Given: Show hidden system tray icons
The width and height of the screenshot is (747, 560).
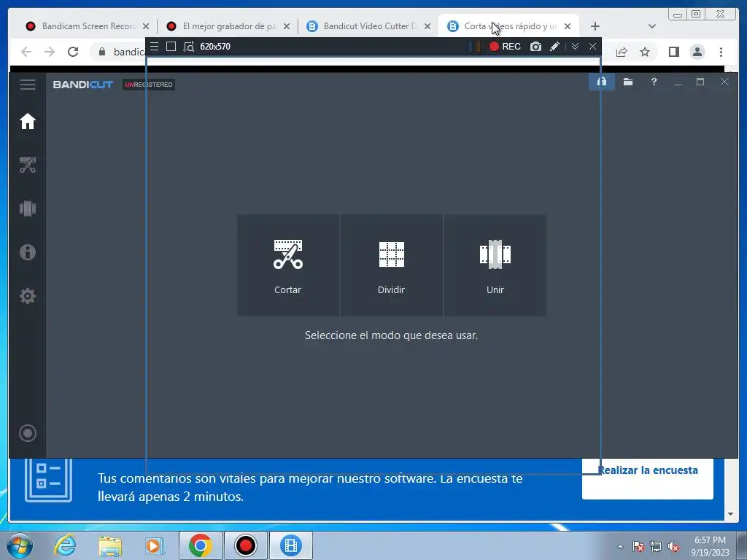Looking at the screenshot, I should click(x=620, y=546).
